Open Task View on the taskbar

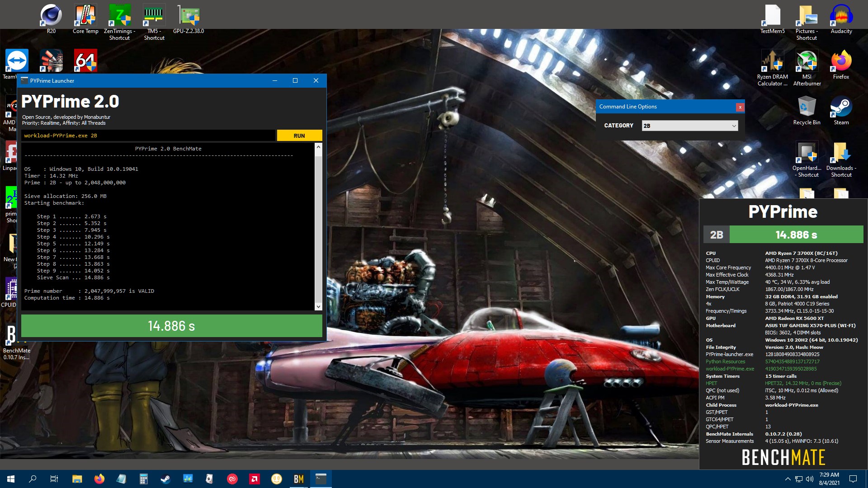(x=54, y=479)
